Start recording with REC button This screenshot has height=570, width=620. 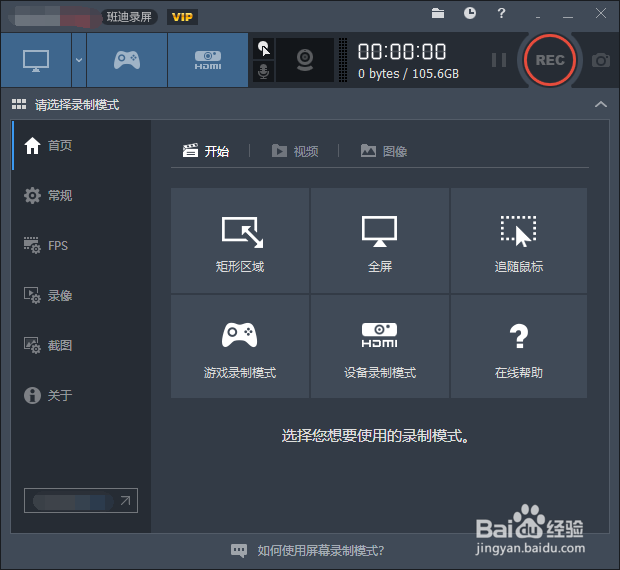[x=550, y=60]
